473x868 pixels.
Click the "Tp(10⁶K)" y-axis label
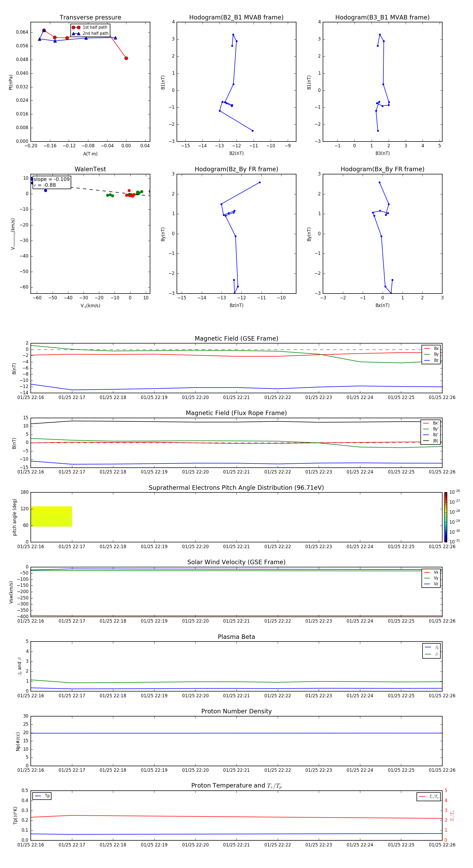(15, 815)
